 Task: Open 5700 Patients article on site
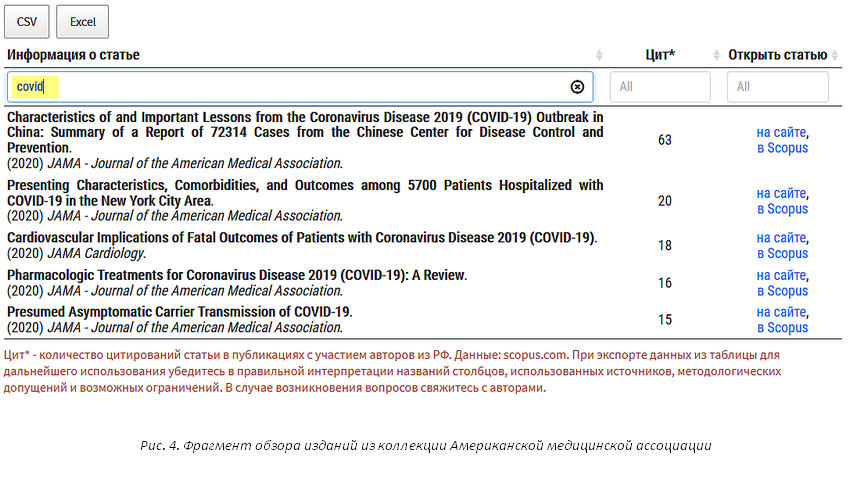(781, 193)
